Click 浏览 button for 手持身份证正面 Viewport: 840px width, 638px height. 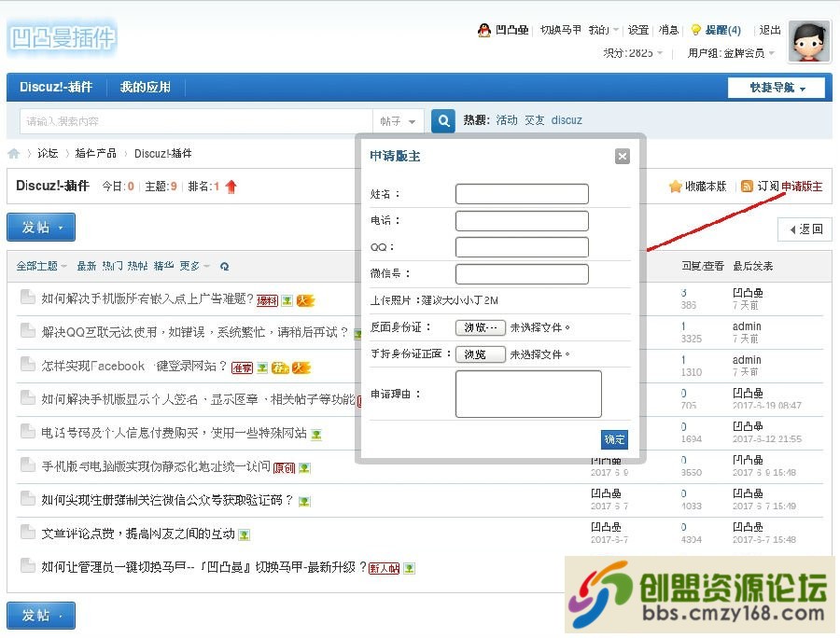(480, 354)
